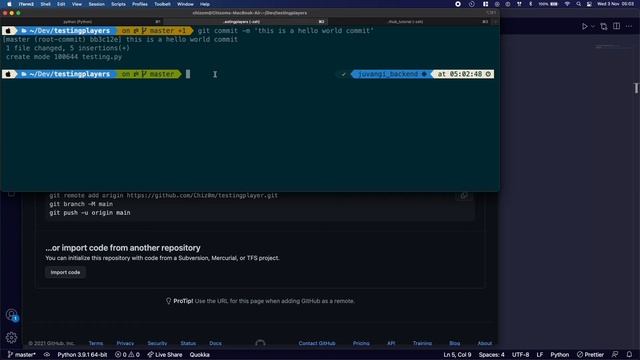Click Spaces: 4 indentation setting
The width and height of the screenshot is (640, 360).
[491, 355]
